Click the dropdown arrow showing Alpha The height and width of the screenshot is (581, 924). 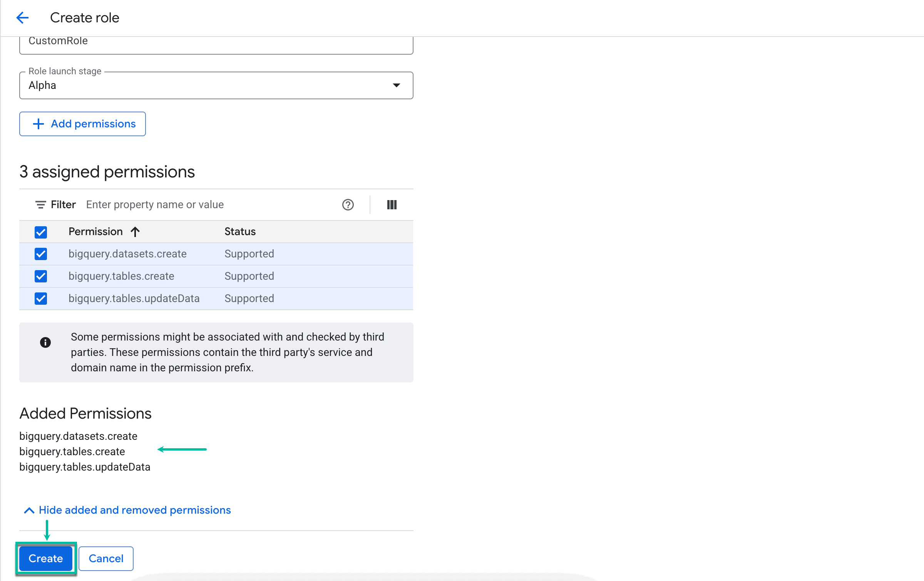pyautogui.click(x=397, y=85)
